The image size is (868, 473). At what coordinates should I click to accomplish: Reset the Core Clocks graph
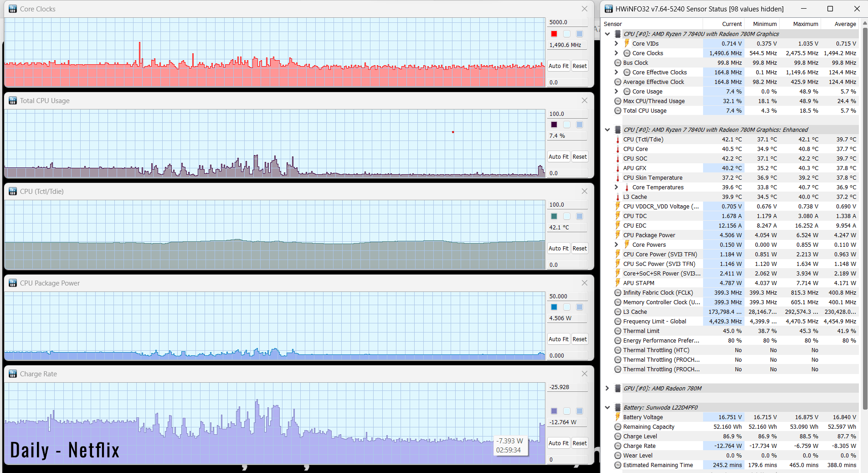[x=580, y=66]
